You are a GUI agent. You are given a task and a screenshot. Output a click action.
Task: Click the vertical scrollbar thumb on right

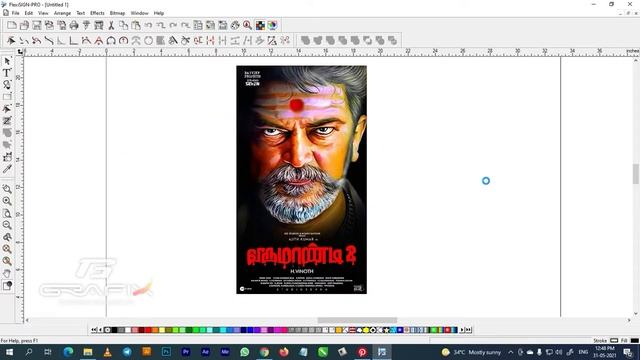636,174
